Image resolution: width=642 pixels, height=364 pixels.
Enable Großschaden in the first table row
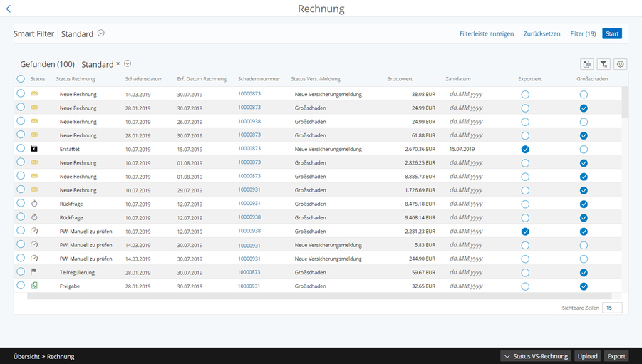(584, 94)
